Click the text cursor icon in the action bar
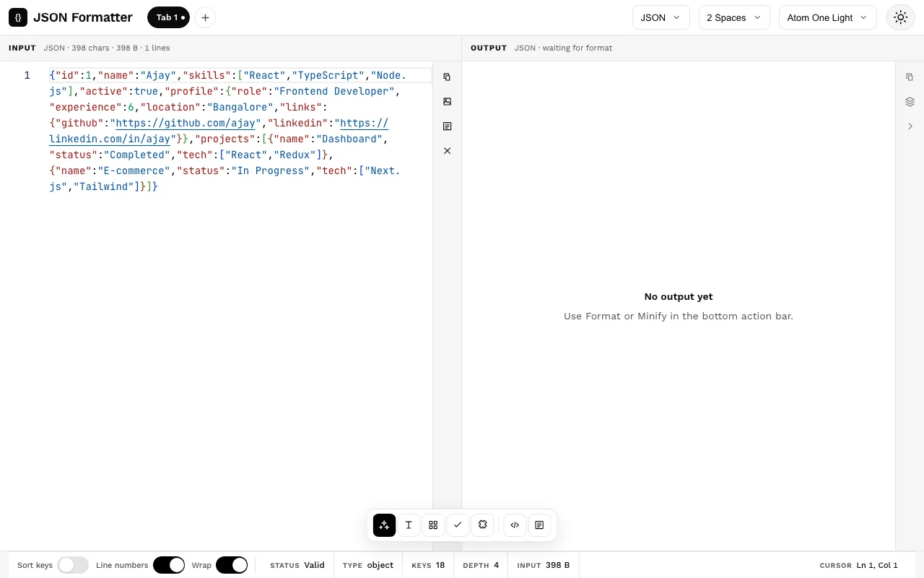This screenshot has height=578, width=924. [409, 525]
